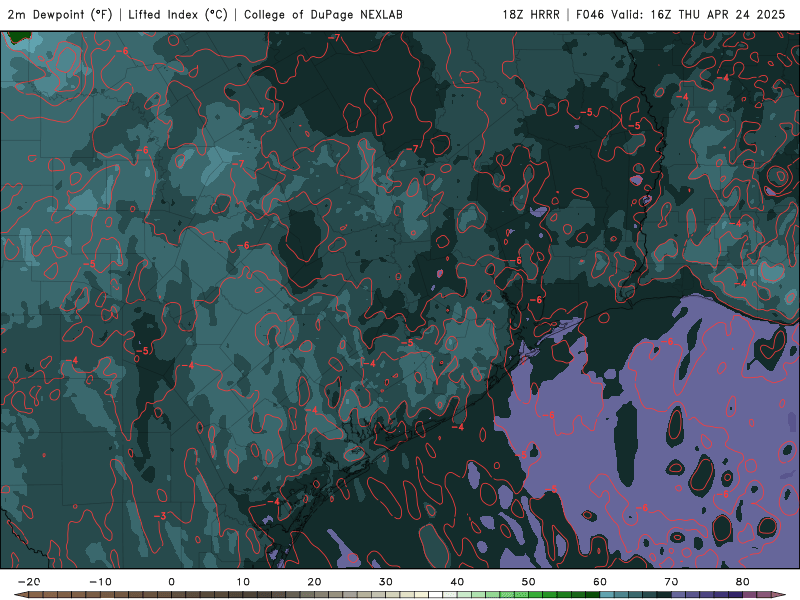The height and width of the screenshot is (600, 800).
Task: Click the white swatch in the dewpoint colorbar
Action: point(435,595)
